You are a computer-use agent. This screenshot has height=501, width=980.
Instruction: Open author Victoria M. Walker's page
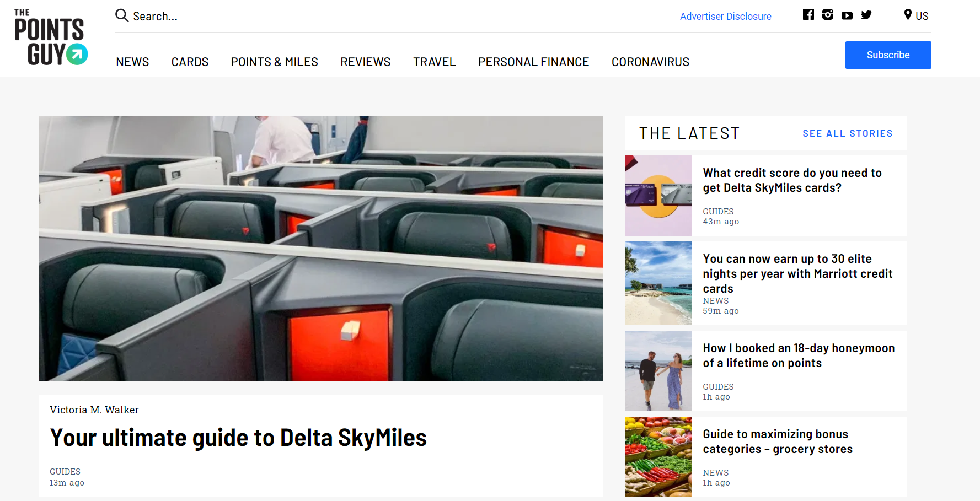tap(94, 410)
